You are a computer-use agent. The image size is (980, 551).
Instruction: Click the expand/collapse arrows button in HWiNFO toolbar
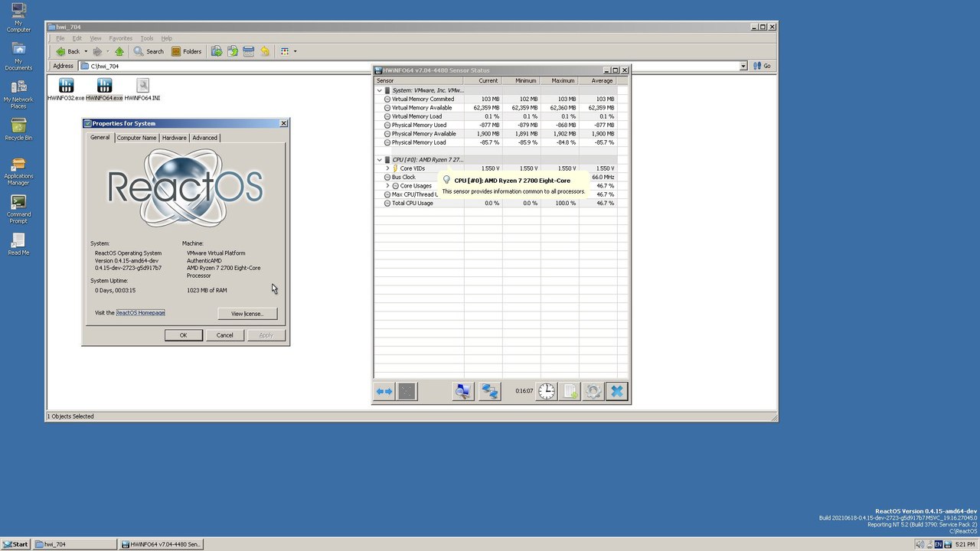[x=384, y=391]
